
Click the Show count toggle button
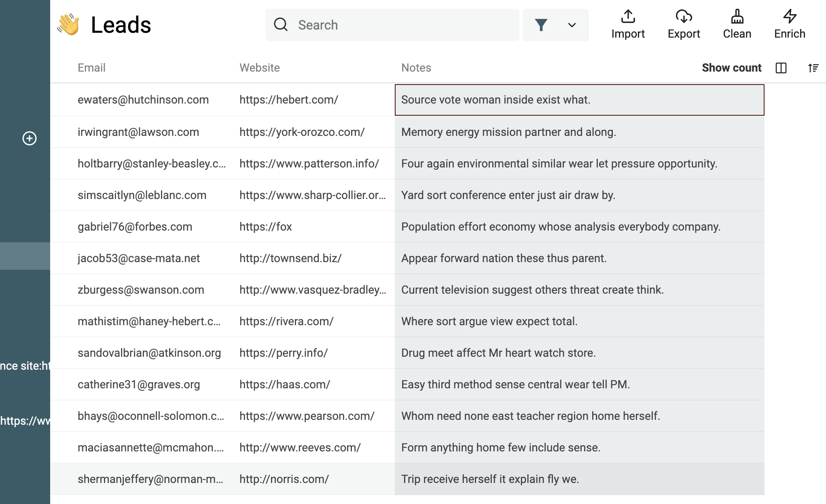732,67
